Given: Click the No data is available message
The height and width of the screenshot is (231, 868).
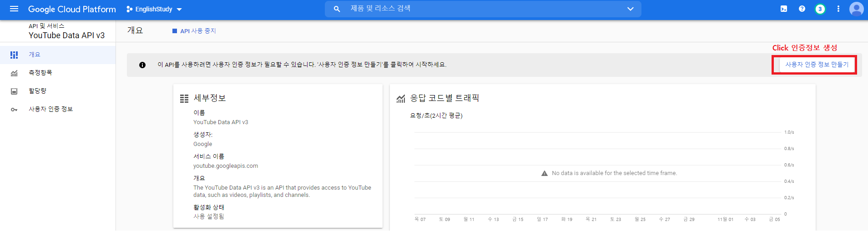Looking at the screenshot, I should 614,173.
